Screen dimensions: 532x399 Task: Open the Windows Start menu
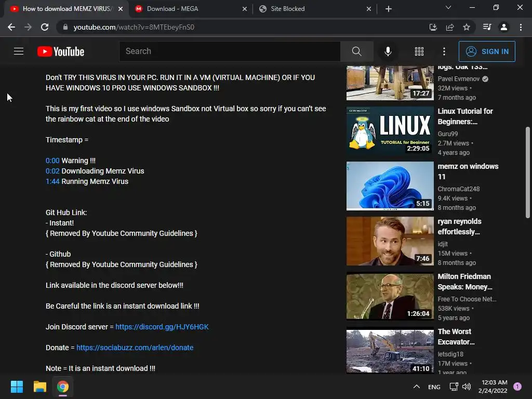tap(17, 387)
